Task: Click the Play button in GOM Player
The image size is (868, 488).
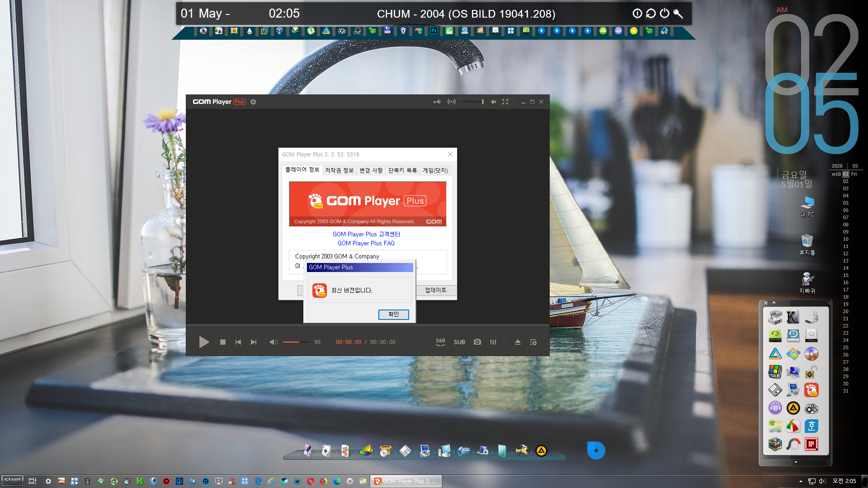Action: pos(204,342)
